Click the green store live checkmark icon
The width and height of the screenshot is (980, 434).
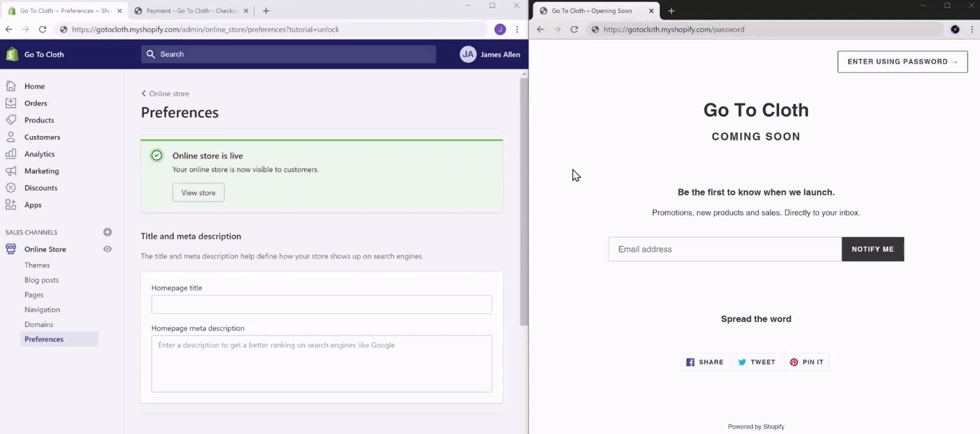click(157, 156)
